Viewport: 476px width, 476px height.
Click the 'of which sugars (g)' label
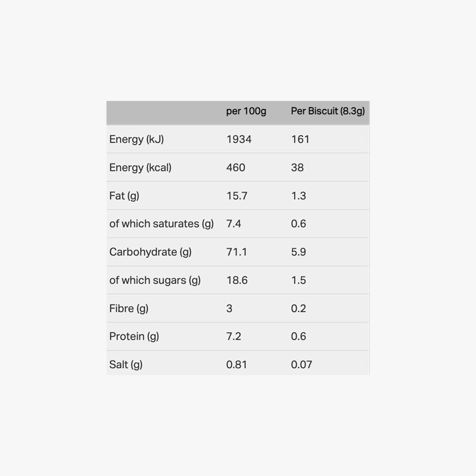pyautogui.click(x=155, y=280)
